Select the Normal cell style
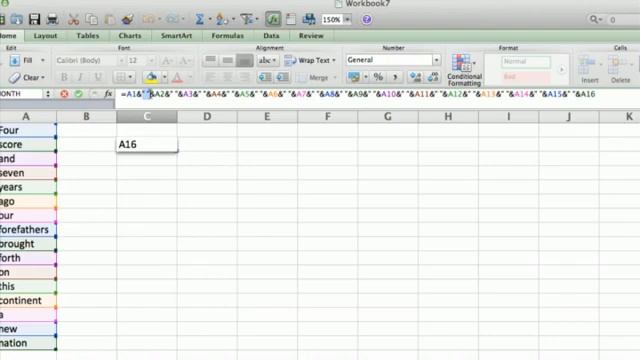The width and height of the screenshot is (640, 360). click(525, 61)
